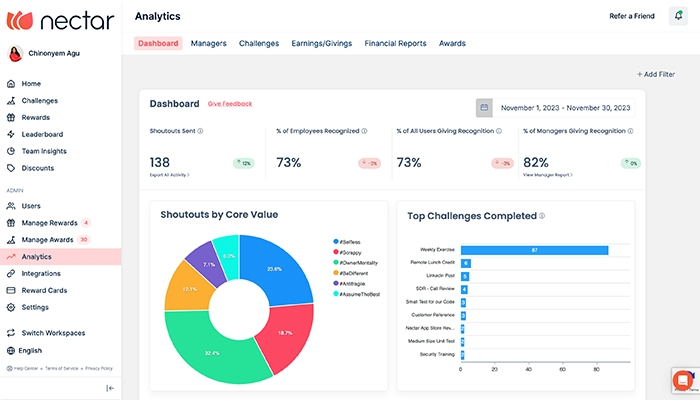
Task: Open the Terms of Service link
Action: (x=62, y=368)
